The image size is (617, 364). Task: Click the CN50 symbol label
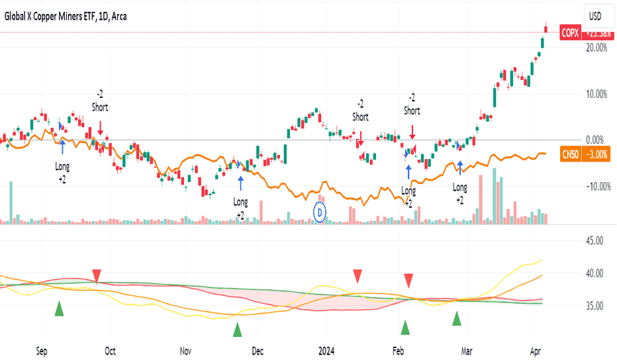pyautogui.click(x=571, y=154)
